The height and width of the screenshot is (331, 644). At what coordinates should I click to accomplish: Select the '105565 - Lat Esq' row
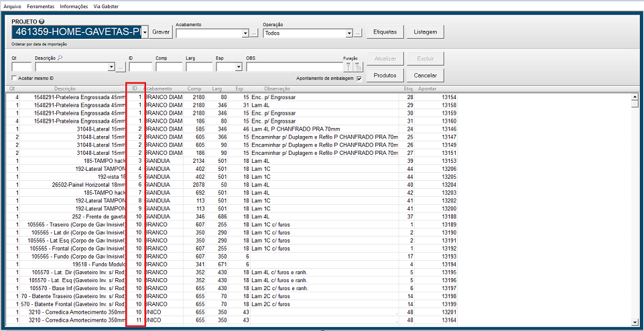[x=232, y=241]
